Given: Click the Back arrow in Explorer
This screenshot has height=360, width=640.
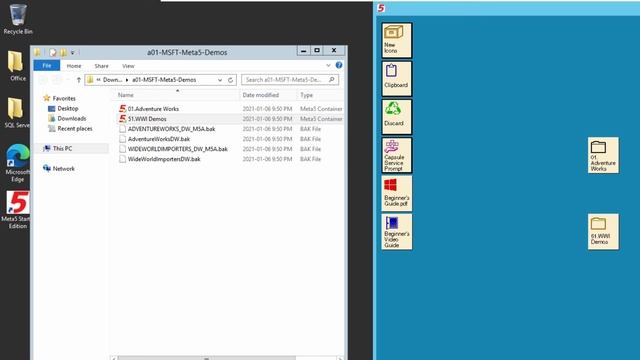Looking at the screenshot, I should tap(43, 80).
